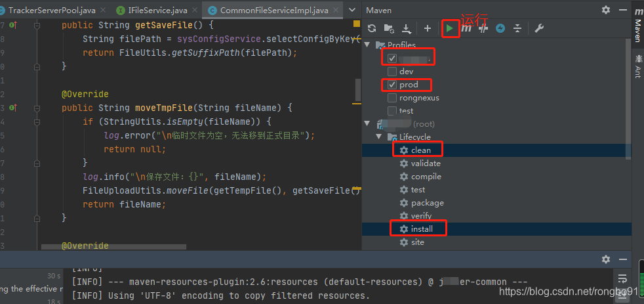Close TrackerServerPool.java tab
This screenshot has width=644, height=304.
coord(102,11)
